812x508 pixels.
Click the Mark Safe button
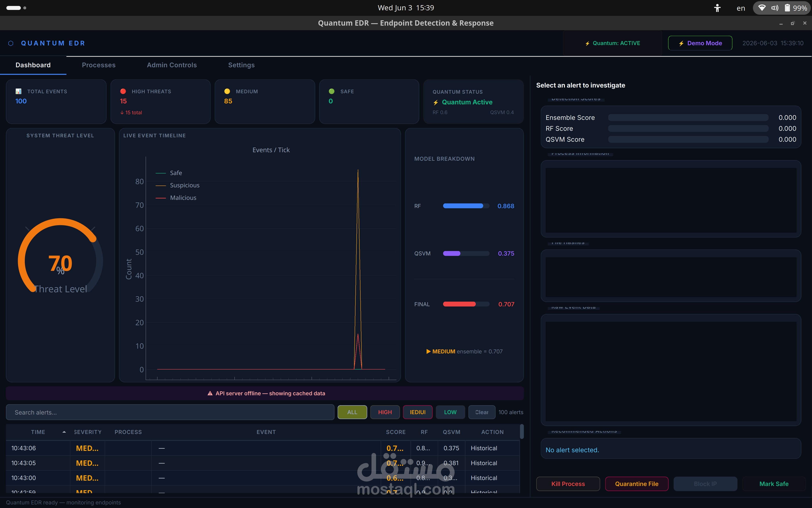click(774, 484)
